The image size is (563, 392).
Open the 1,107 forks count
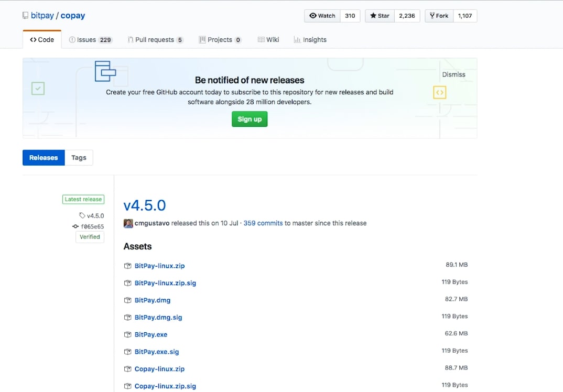pyautogui.click(x=465, y=16)
